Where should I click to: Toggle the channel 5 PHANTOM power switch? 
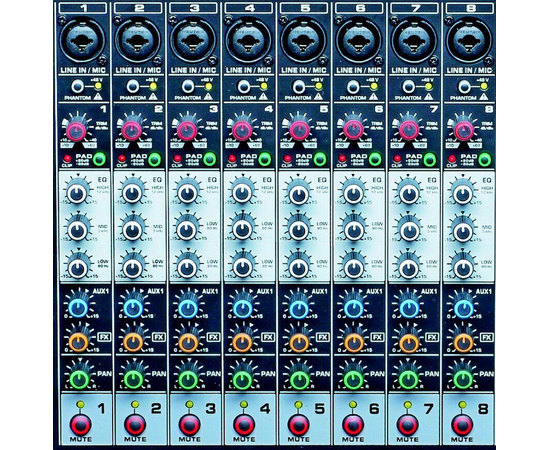pos(299,86)
